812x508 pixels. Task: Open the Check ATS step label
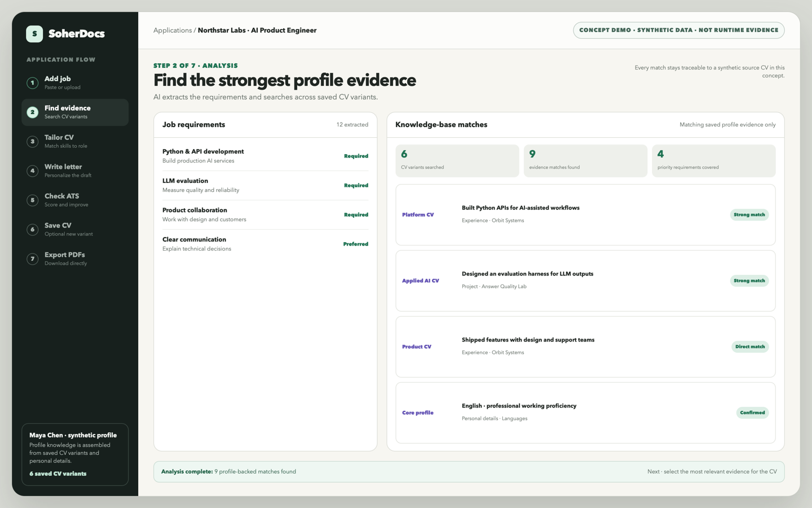(62, 196)
